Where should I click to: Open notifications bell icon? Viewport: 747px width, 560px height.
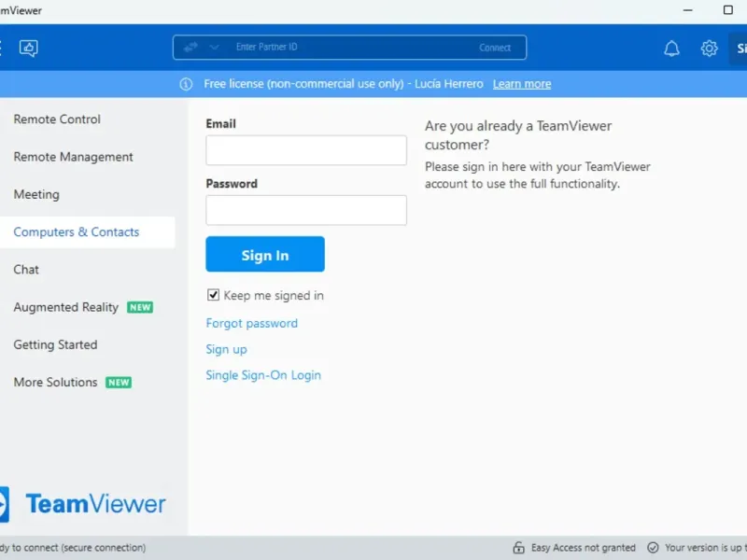pyautogui.click(x=671, y=49)
